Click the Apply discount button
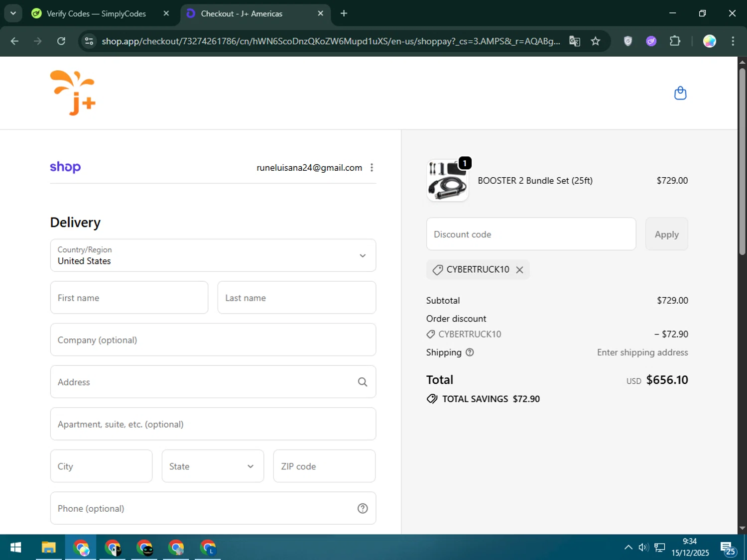Viewport: 747px width, 560px height. click(667, 234)
